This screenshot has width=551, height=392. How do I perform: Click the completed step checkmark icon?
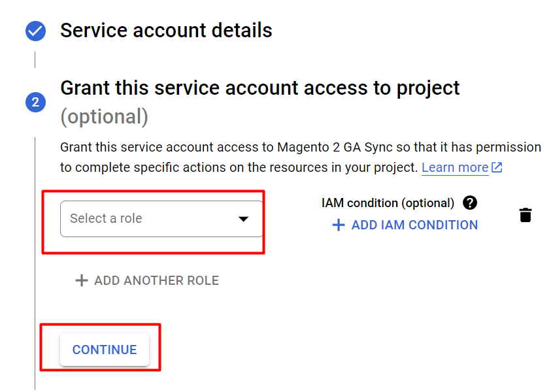[35, 31]
